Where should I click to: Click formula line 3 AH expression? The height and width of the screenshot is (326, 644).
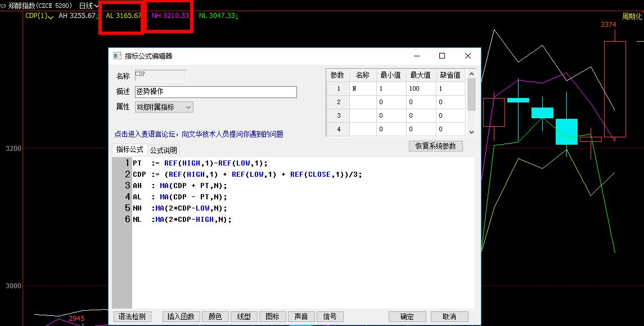[x=180, y=186]
